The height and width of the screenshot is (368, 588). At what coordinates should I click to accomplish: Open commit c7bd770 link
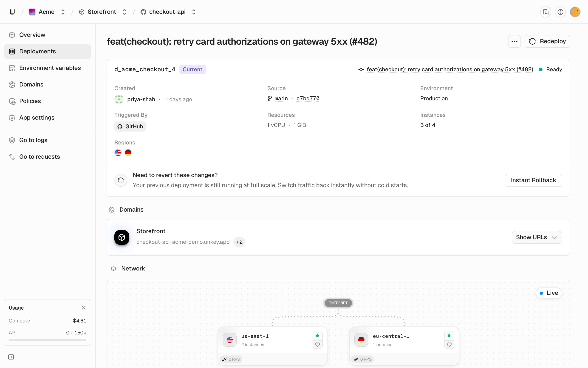[x=308, y=98]
